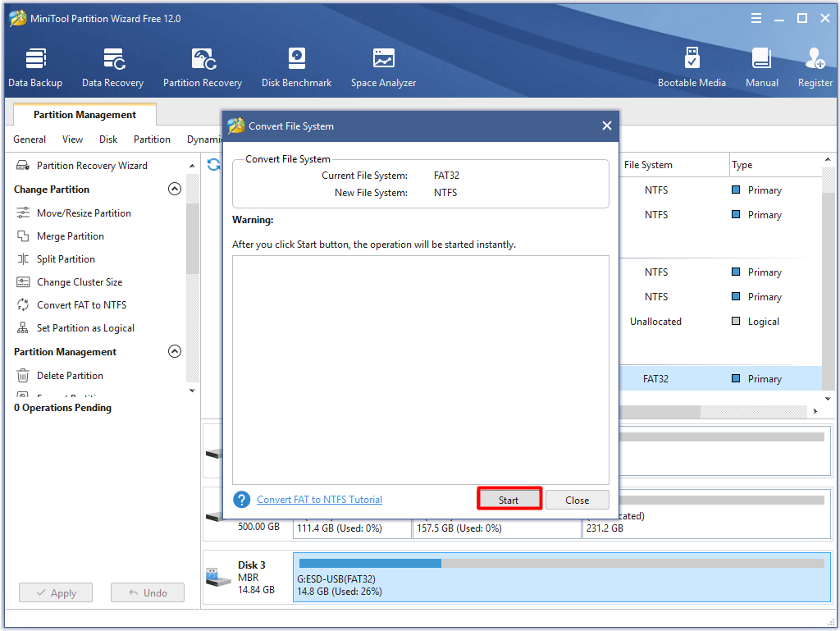This screenshot has height=631, width=840.
Task: Click the sidebar scroll up arrow
Action: coord(192,166)
